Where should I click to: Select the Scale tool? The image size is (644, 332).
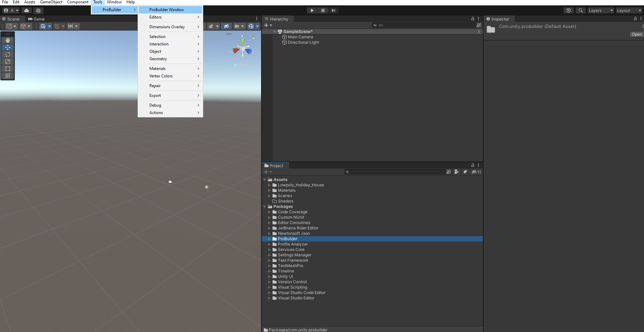8,62
